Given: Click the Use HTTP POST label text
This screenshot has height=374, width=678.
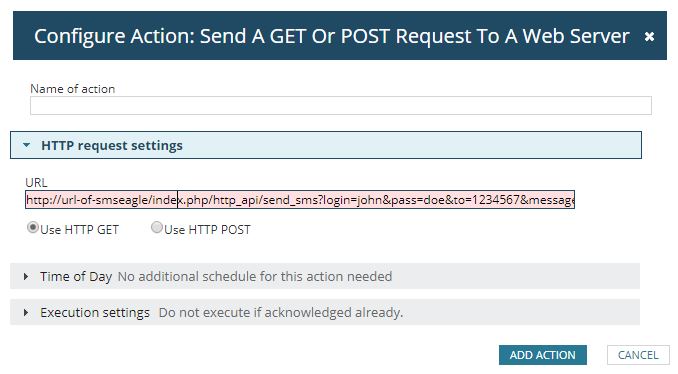Looking at the screenshot, I should (x=207, y=230).
